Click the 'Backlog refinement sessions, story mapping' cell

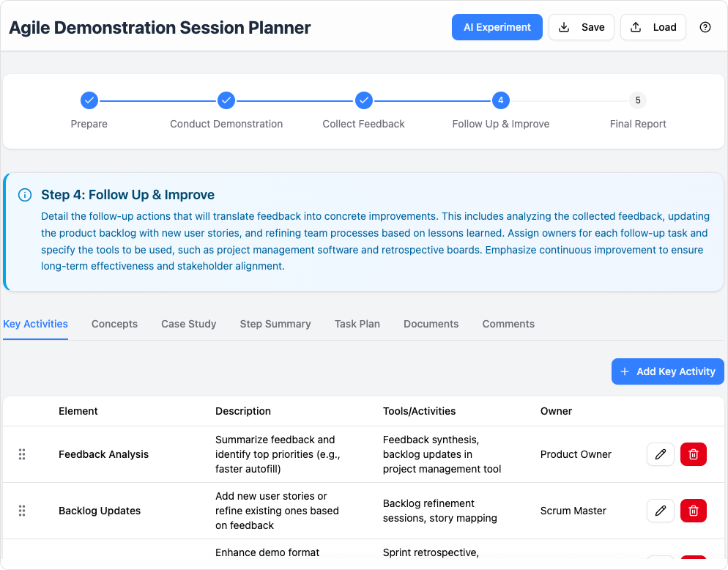440,511
